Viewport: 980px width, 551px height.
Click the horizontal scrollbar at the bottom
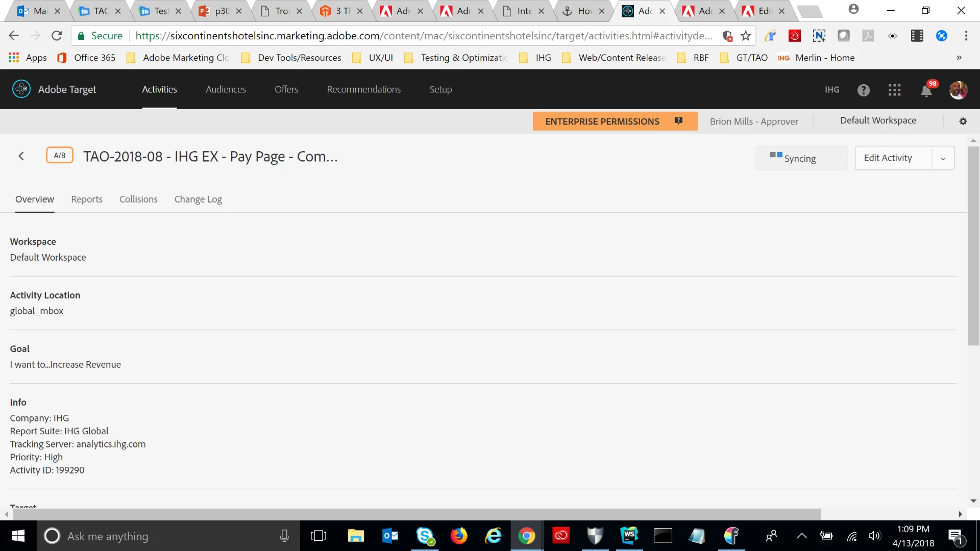[x=416, y=514]
